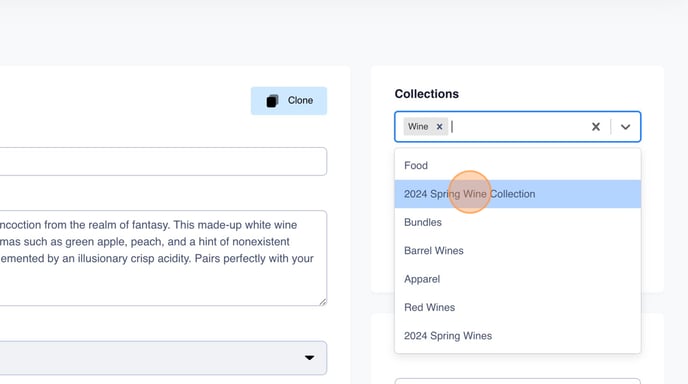Remove the Wine tag with its x
The image size is (688, 384).
pos(439,126)
